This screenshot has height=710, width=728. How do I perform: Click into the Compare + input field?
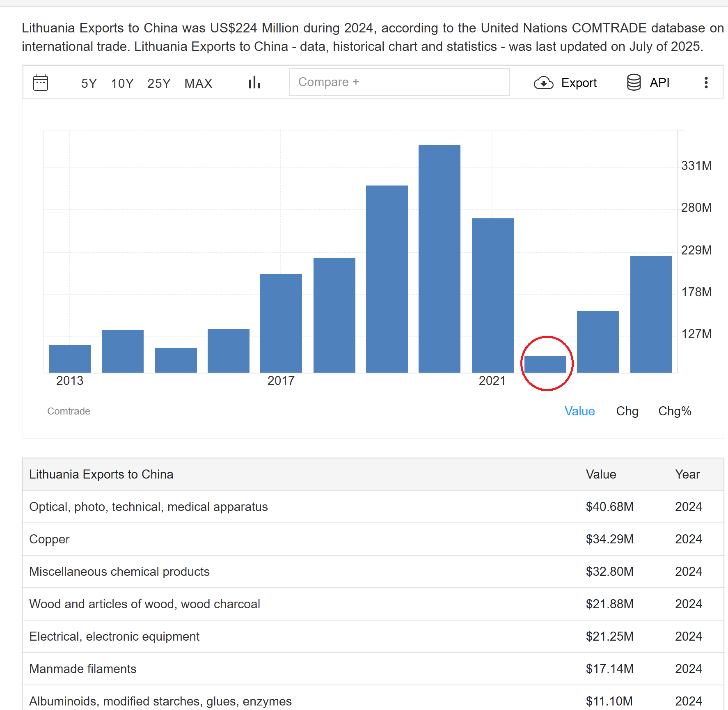399,82
